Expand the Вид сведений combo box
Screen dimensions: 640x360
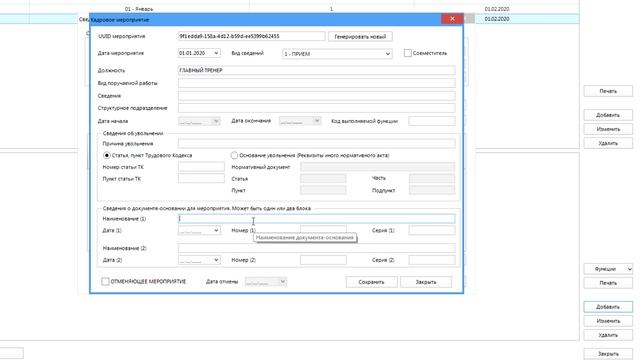pyautogui.click(x=387, y=54)
